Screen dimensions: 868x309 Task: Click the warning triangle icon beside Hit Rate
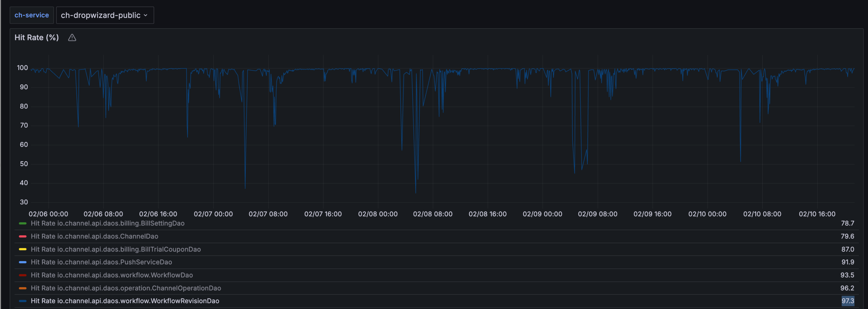pyautogui.click(x=72, y=38)
